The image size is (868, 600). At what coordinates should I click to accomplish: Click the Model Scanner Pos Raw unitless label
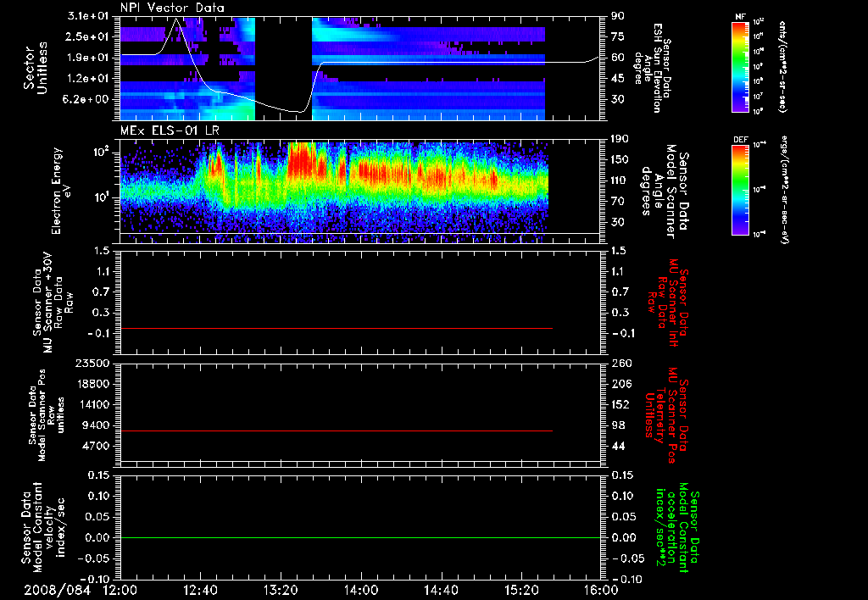pyautogui.click(x=47, y=415)
